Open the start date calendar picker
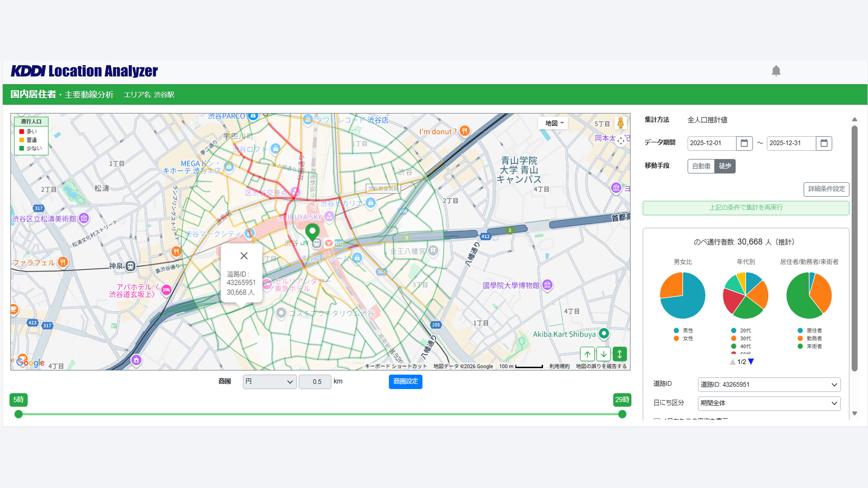Viewport: 868px width, 488px height. tap(744, 143)
